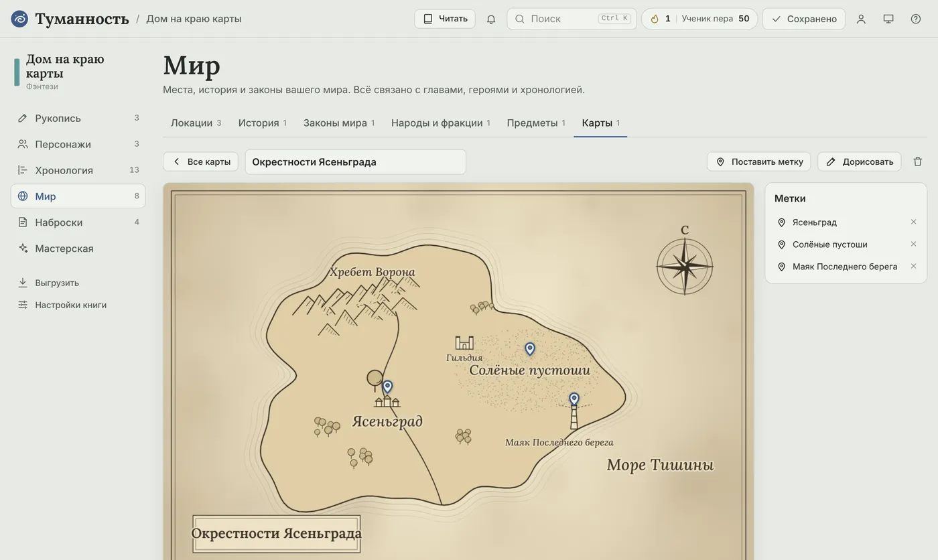Viewport: 938px width, 560px height.
Task: Select Солёные пустоши in the Метки list
Action: click(830, 244)
